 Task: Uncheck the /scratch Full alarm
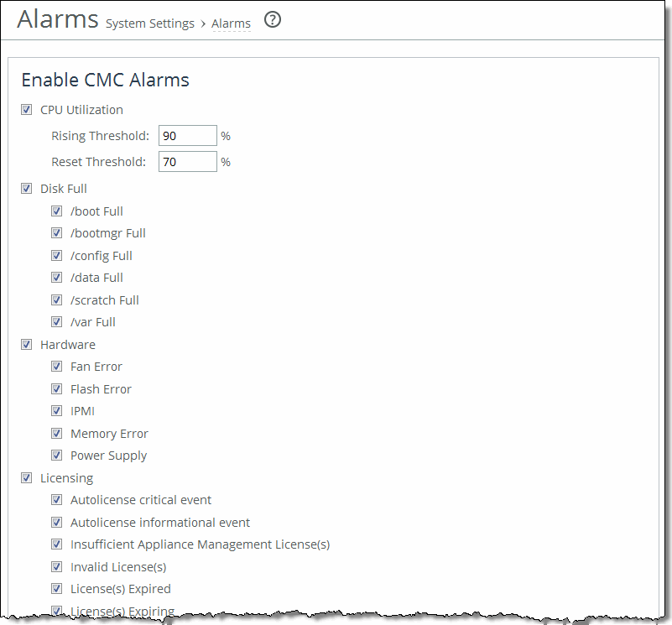(56, 299)
